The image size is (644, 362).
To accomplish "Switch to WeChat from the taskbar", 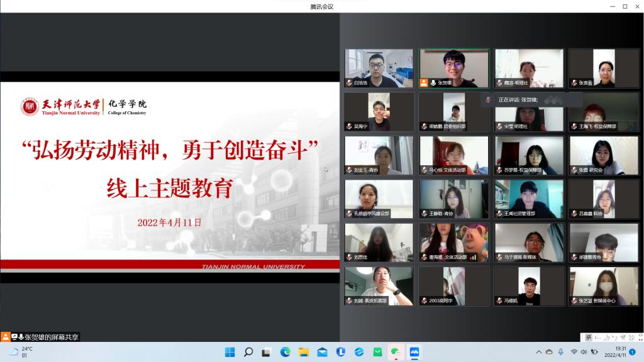I will tap(396, 352).
